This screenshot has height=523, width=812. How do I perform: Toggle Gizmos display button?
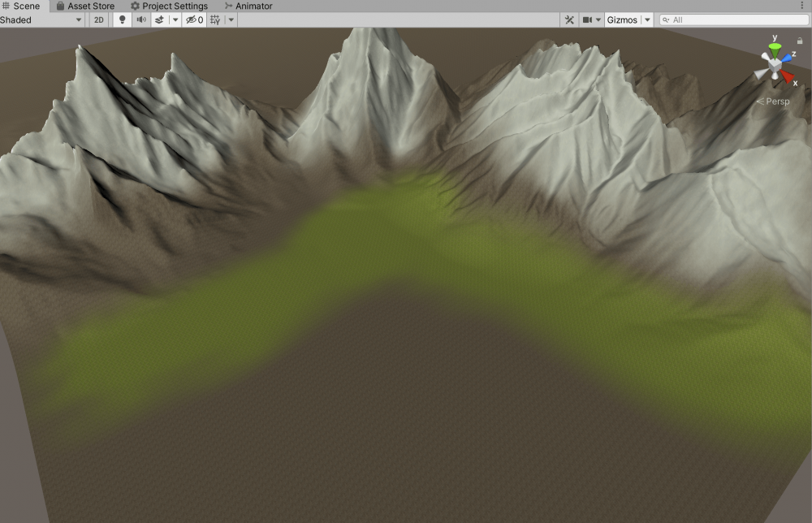[622, 19]
